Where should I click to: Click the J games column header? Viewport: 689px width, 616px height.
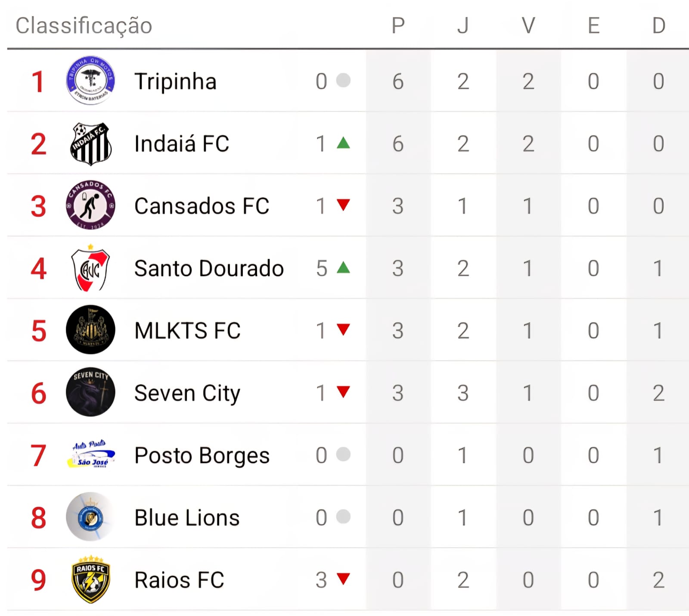463,25
